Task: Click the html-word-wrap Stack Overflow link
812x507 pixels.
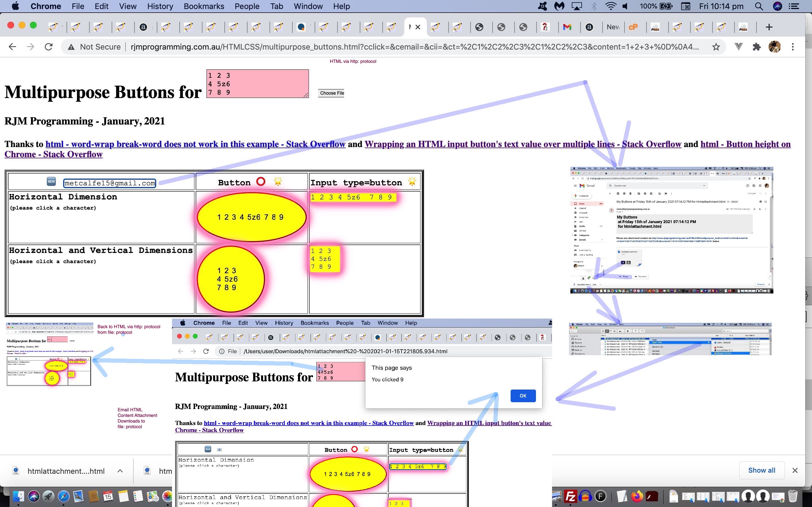Action: point(195,144)
